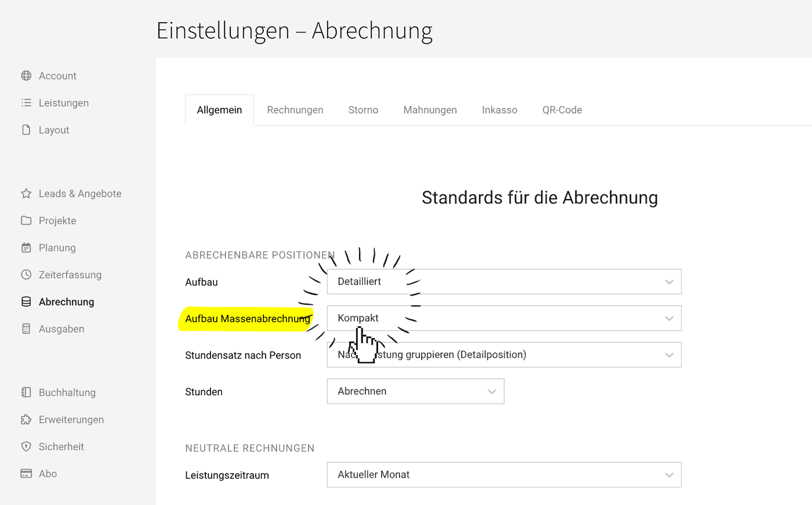This screenshot has width=812, height=505.
Task: Click the Einstellungen – Abrechnung page title
Action: pos(295,31)
